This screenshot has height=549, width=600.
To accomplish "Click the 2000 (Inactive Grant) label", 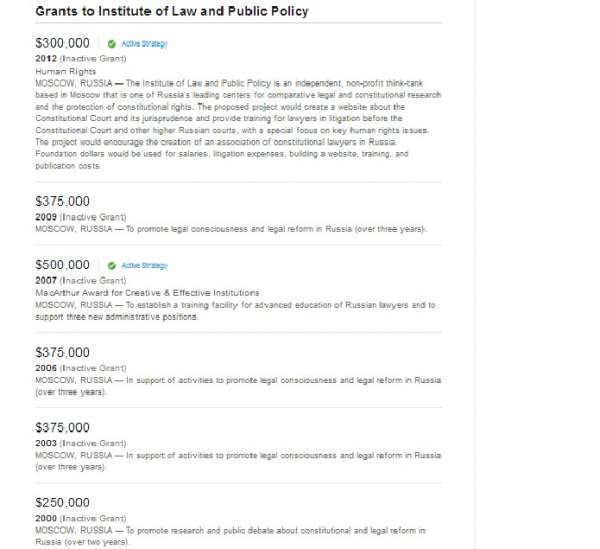I will [80, 517].
